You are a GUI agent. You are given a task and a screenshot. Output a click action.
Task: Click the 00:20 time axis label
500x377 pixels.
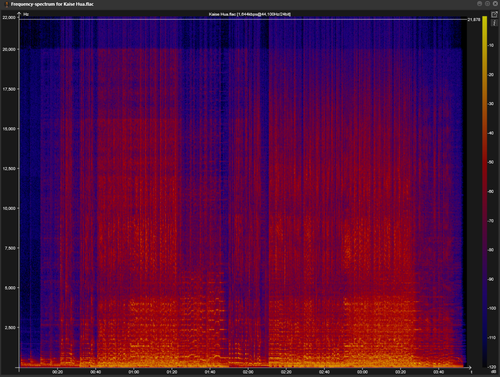point(58,372)
